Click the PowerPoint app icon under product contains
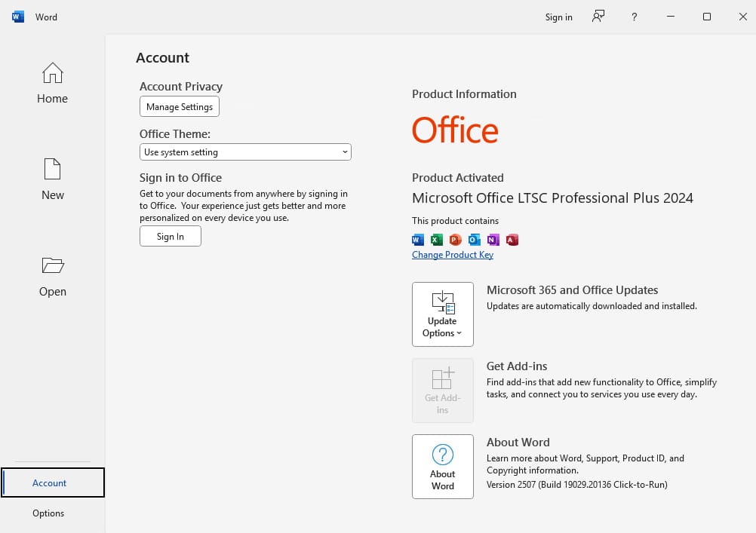Viewport: 756px width, 533px height. pos(455,240)
